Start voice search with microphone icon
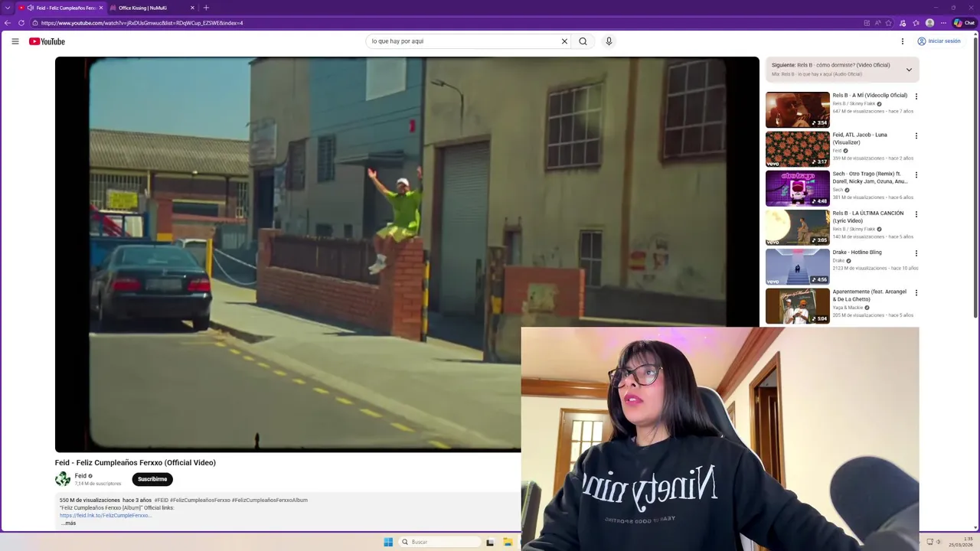980x551 pixels. [x=609, y=41]
